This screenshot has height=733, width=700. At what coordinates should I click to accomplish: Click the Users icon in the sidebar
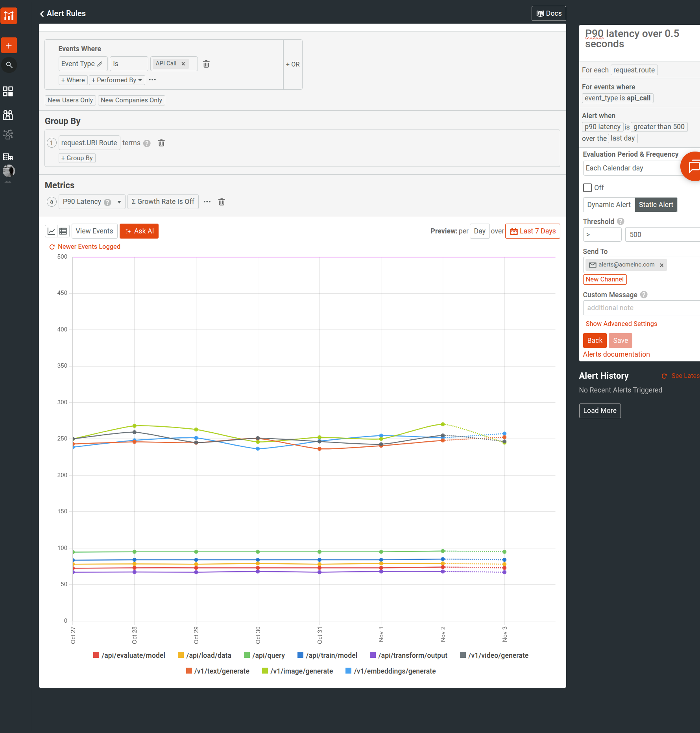(8, 115)
